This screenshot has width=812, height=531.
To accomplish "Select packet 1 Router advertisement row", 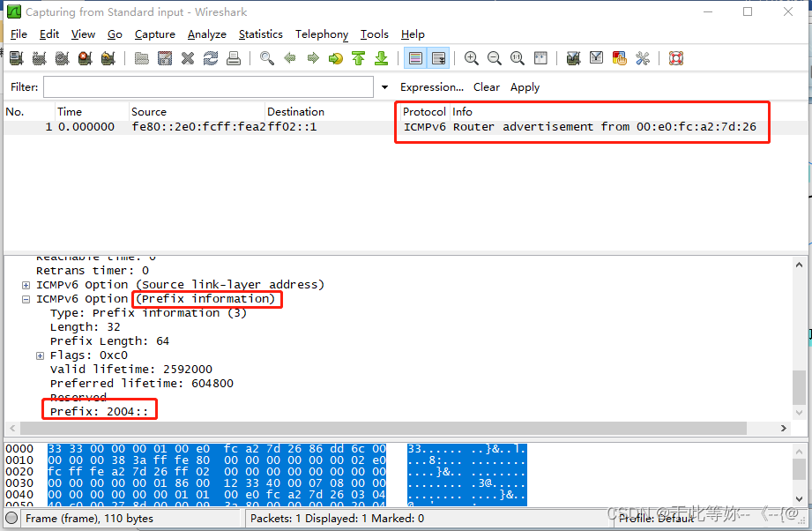I will (x=404, y=127).
